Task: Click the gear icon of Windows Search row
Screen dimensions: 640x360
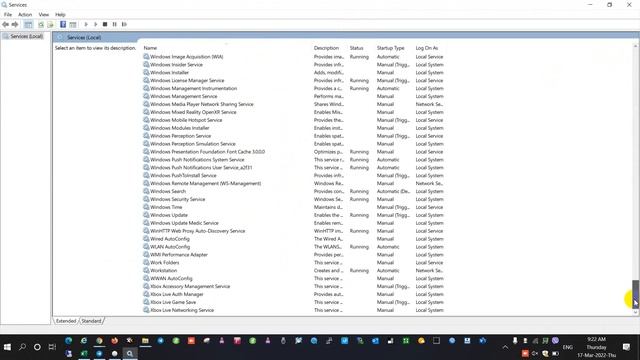Action: (x=146, y=191)
